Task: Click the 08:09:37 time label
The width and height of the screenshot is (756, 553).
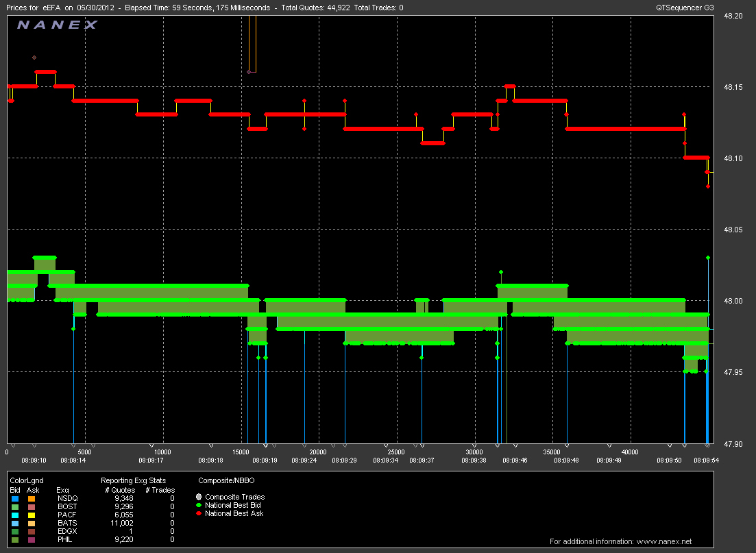Action: point(422,460)
